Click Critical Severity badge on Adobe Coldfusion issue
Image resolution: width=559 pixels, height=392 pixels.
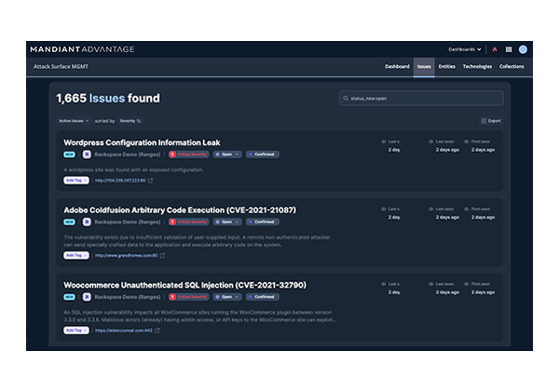188,222
